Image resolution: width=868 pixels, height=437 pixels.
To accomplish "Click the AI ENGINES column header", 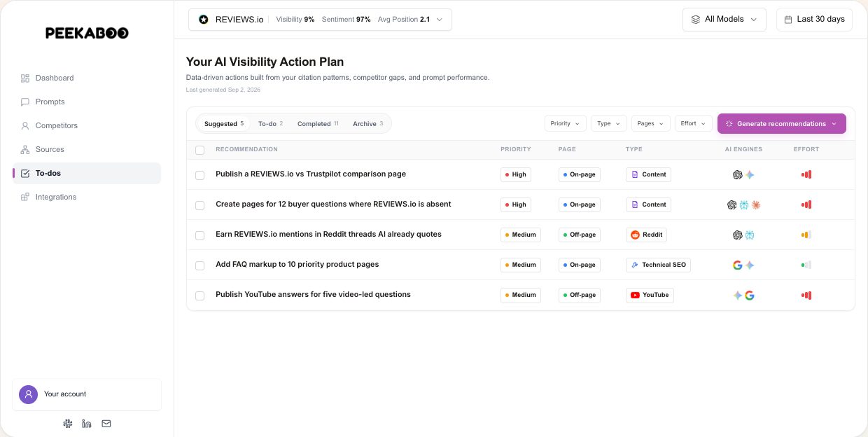I will (743, 149).
